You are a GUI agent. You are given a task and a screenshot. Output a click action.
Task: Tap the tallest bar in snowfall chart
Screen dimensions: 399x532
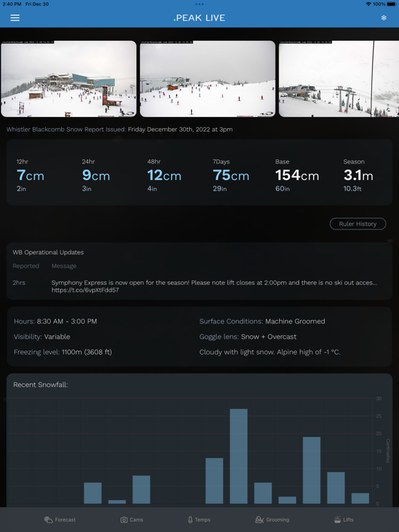point(238,456)
